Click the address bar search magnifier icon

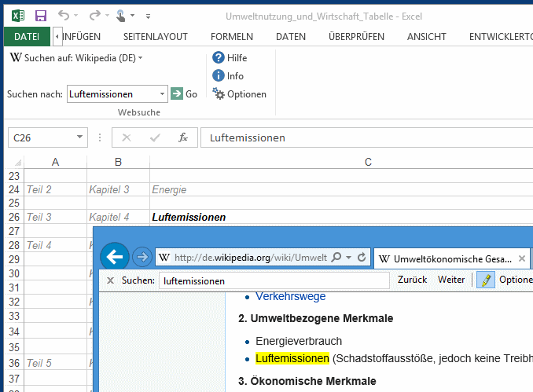[x=336, y=257]
